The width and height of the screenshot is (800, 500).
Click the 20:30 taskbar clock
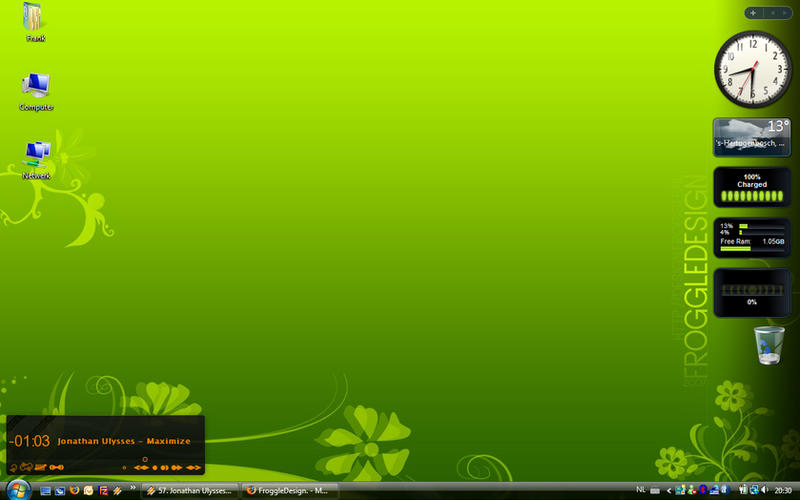tap(783, 490)
